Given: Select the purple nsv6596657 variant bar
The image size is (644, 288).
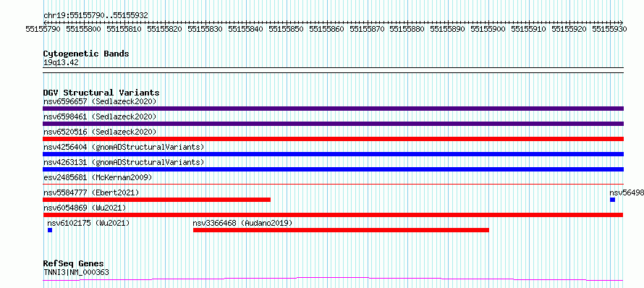Looking at the screenshot, I should click(333, 109).
